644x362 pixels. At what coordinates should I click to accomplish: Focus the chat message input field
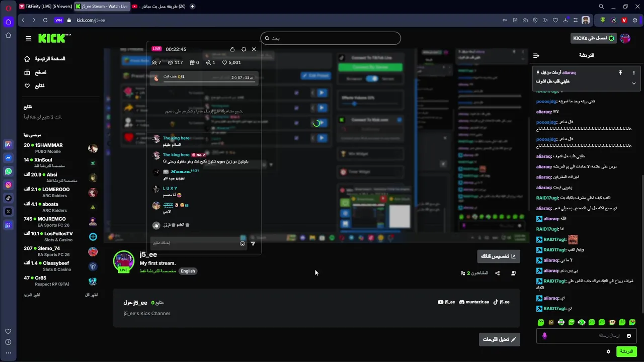[587, 335]
